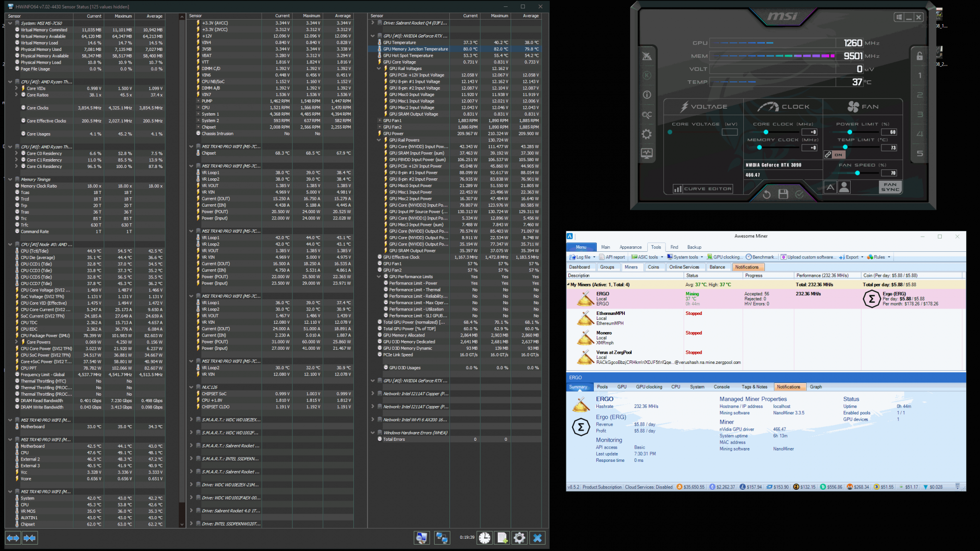Click Afterburner save floppy icon
The height and width of the screenshot is (551, 980).
click(x=783, y=194)
